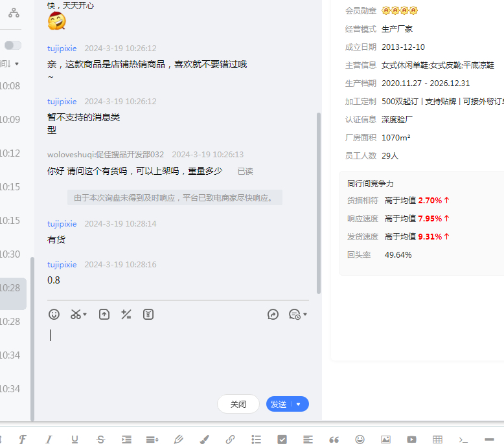The width and height of the screenshot is (504, 446).
Task: Click the forward message bubble icon
Action: coord(273,315)
